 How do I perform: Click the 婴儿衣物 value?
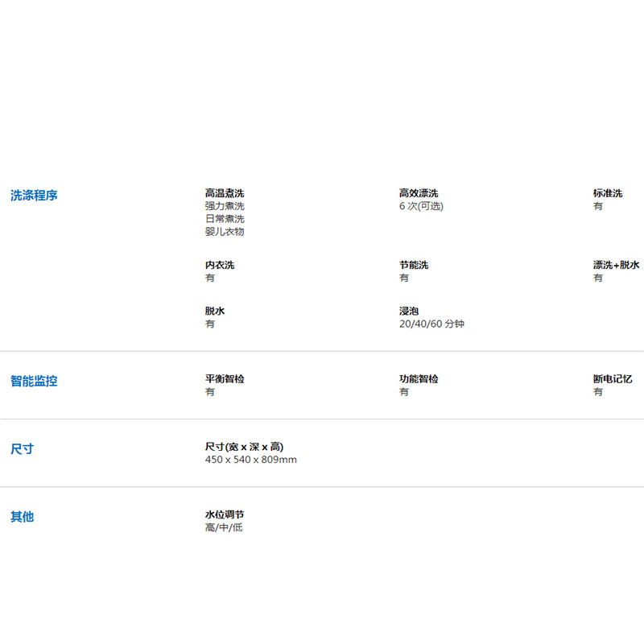225,232
